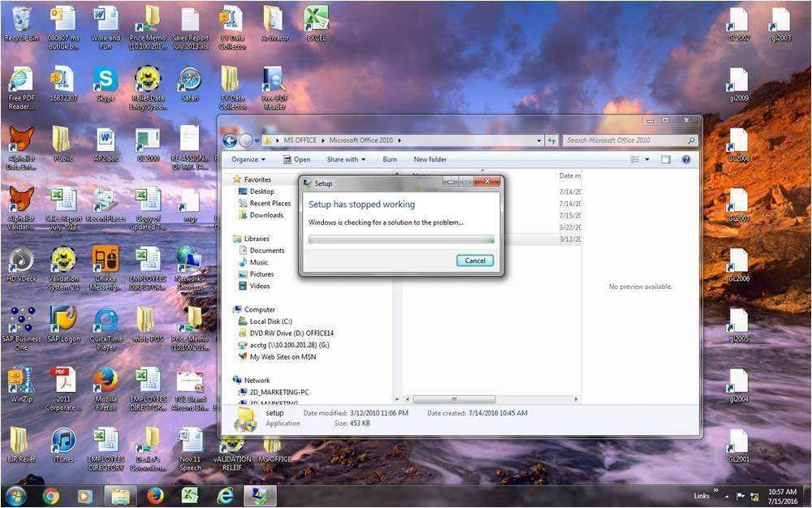
Task: Launch WinZip from desktop
Action: pos(21,385)
